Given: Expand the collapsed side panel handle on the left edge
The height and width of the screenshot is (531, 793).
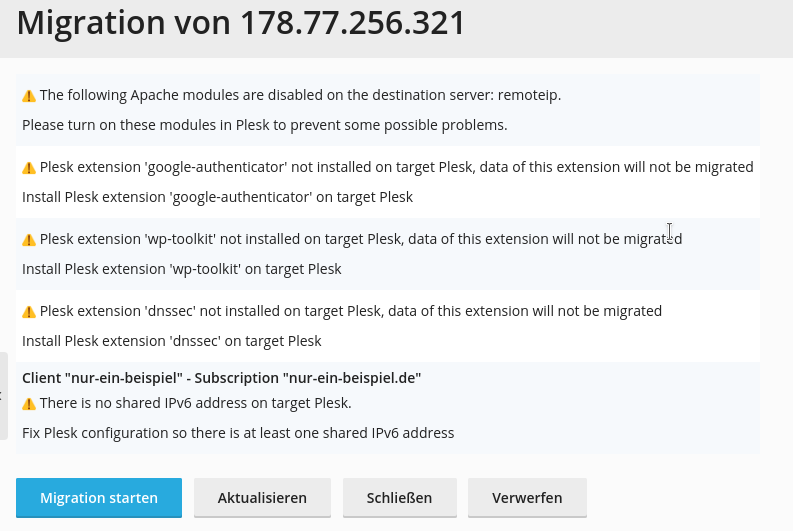Looking at the screenshot, I should pos(4,396).
